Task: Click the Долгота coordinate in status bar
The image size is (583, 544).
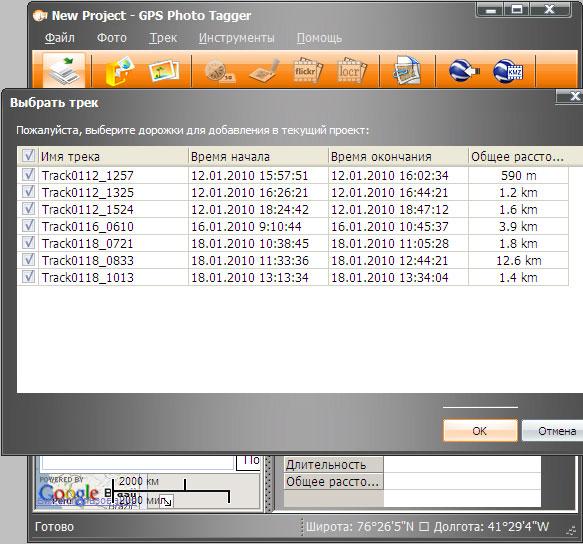Action: pos(491,527)
